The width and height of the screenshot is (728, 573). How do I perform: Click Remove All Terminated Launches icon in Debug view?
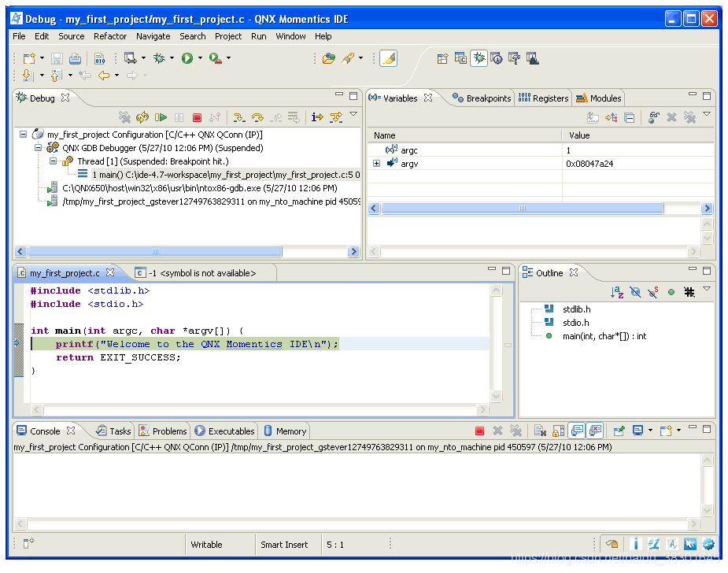(124, 117)
